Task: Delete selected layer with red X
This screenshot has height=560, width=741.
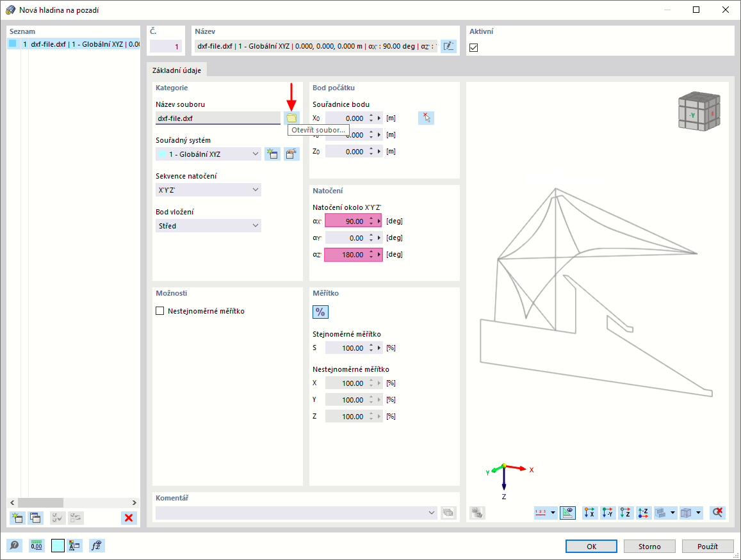Action: pyautogui.click(x=129, y=518)
